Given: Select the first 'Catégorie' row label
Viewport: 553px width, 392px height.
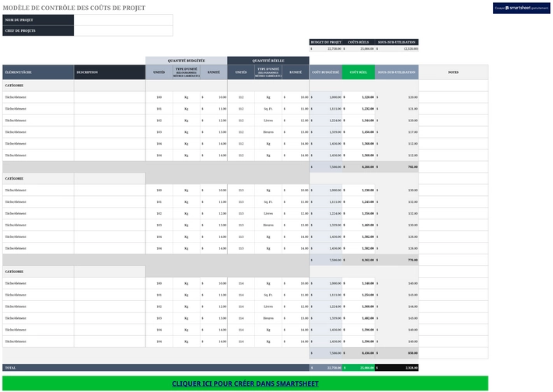Looking at the screenshot, I should coord(38,86).
